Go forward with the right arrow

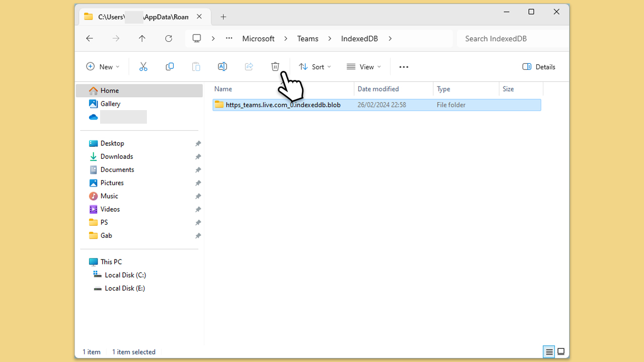coord(116,39)
